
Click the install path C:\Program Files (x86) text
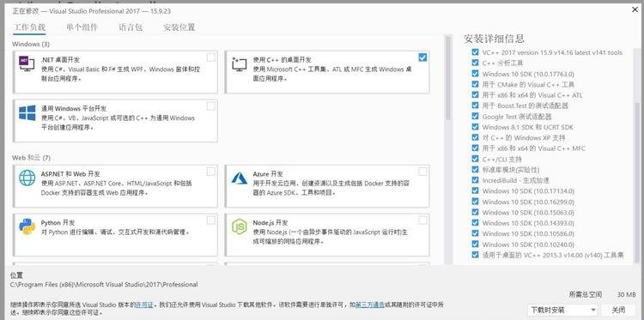tap(104, 284)
